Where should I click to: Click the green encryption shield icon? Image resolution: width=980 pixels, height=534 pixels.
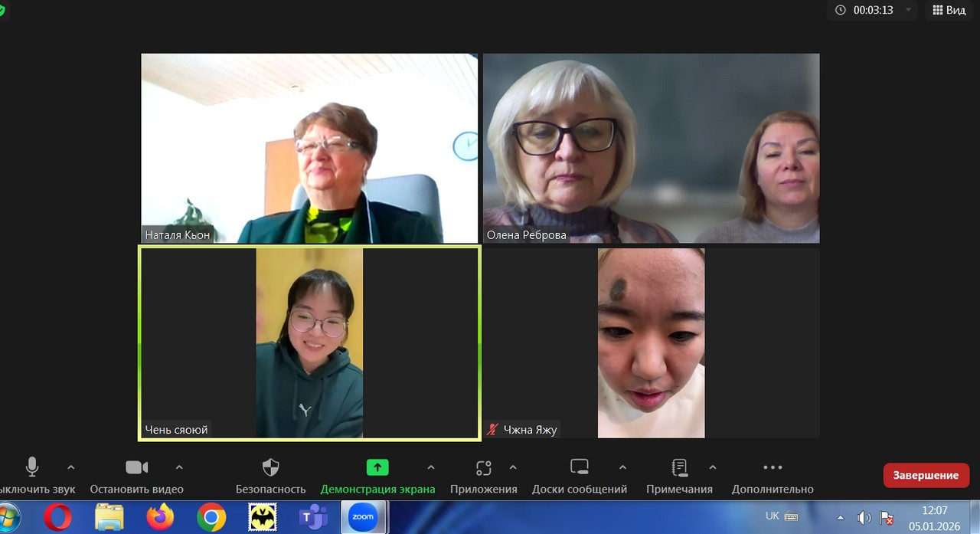coord(2,11)
